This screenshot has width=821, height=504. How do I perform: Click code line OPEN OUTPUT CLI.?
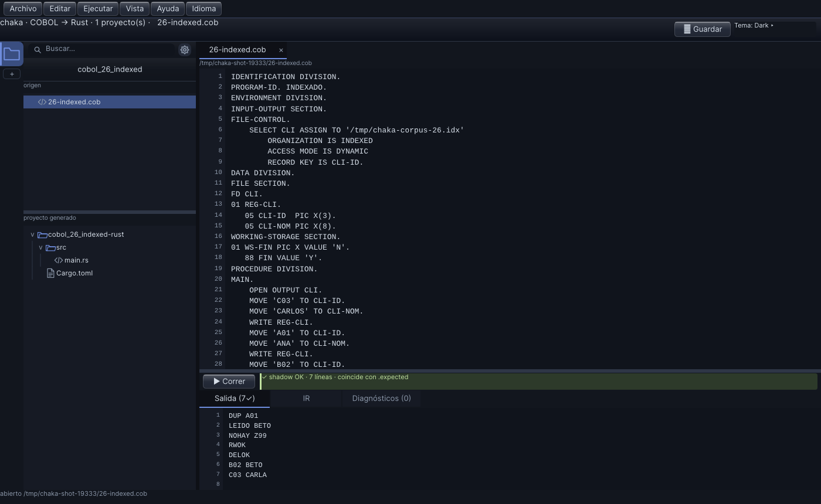pyautogui.click(x=286, y=290)
